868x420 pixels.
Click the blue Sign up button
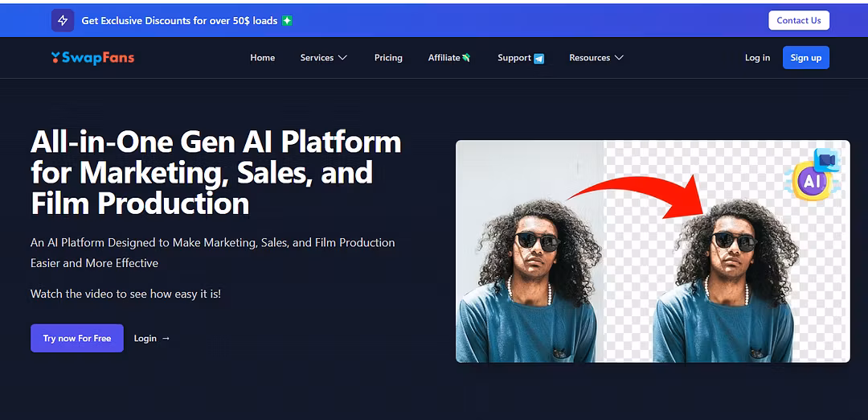[x=805, y=58]
